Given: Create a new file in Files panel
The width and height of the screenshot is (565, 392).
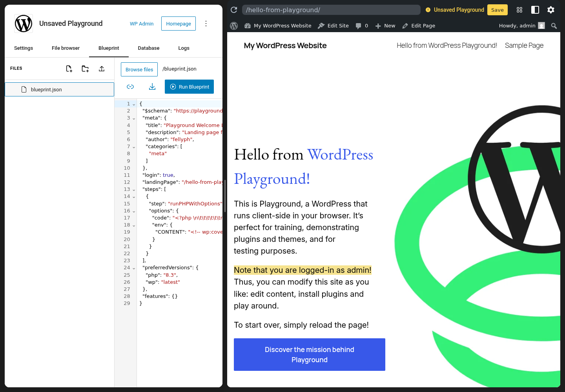Looking at the screenshot, I should [69, 69].
